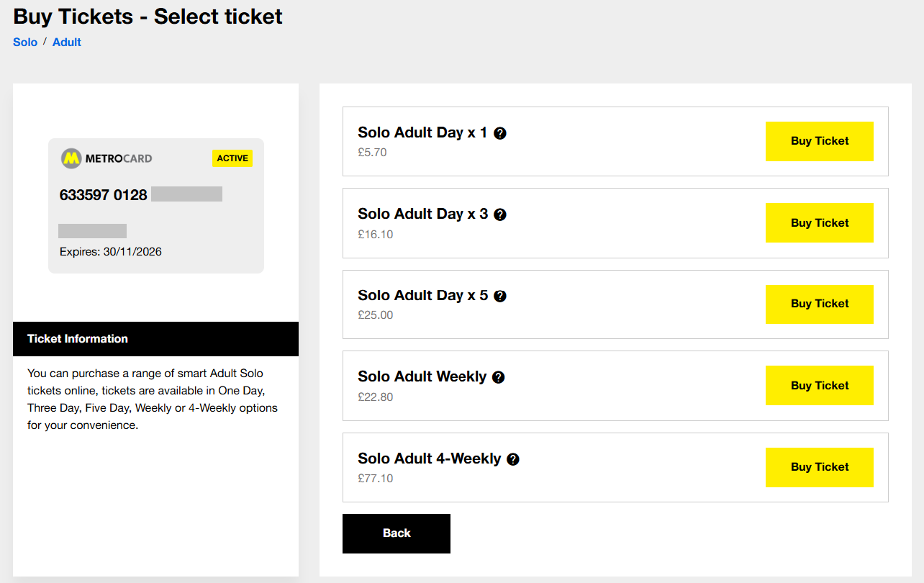This screenshot has width=924, height=583.
Task: Click the yellow ACTIVE status badge
Action: point(232,158)
